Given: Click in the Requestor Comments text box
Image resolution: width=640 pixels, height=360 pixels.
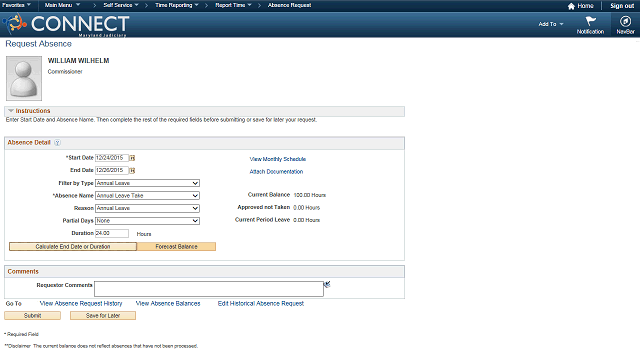Looking at the screenshot, I should pyautogui.click(x=209, y=289).
